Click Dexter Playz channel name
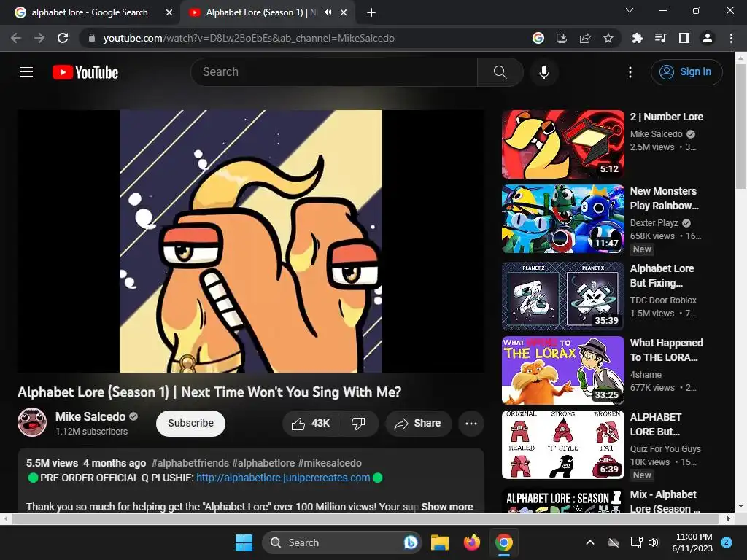The height and width of the screenshot is (560, 747). click(654, 223)
